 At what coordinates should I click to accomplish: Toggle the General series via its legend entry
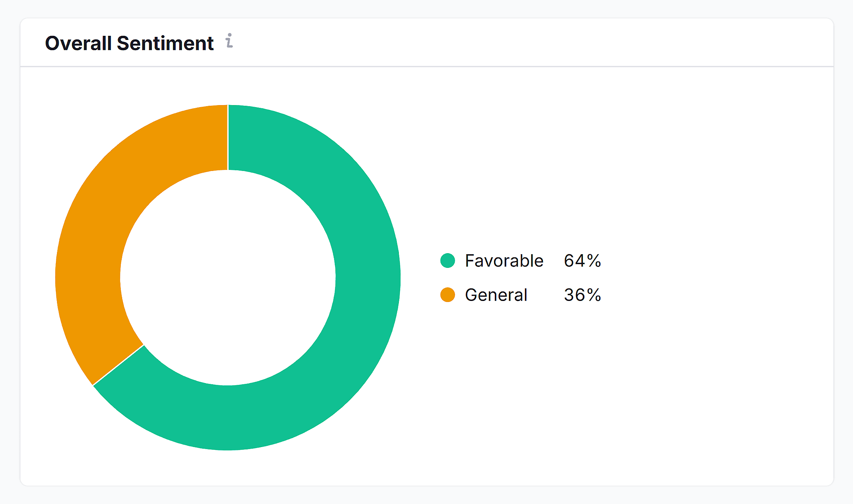496,295
